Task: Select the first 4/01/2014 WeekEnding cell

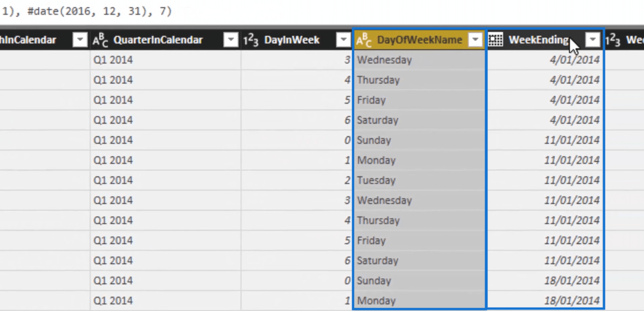Action: 545,60
